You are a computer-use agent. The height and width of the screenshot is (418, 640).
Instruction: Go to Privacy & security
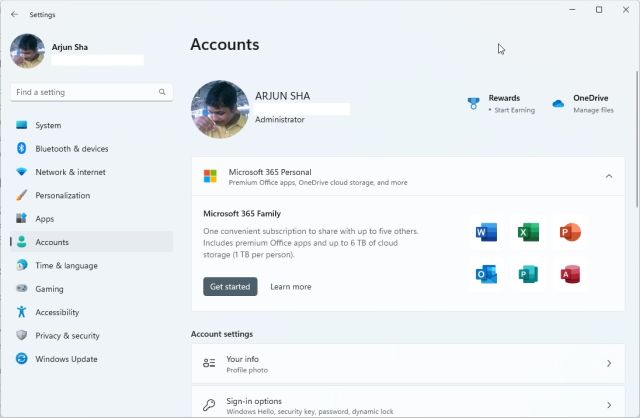[x=92, y=335]
